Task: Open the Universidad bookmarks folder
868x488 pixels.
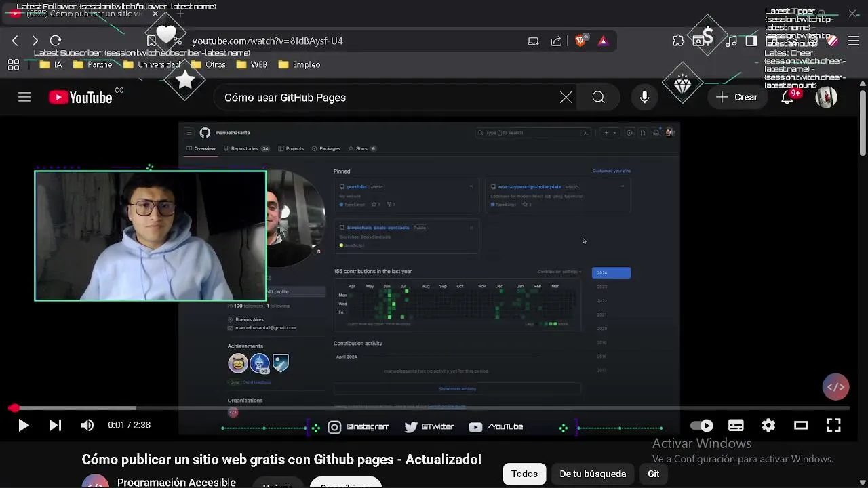Action: (153, 65)
